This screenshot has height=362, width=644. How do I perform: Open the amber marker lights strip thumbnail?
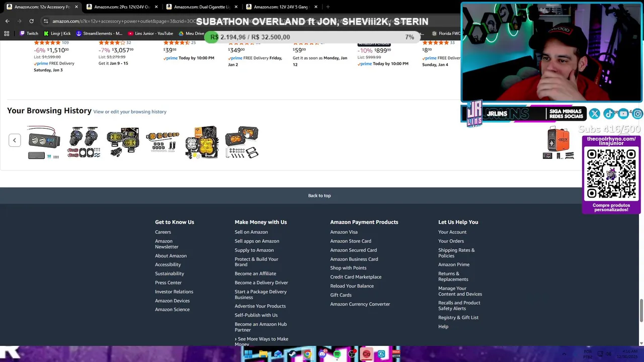pyautogui.click(x=163, y=143)
